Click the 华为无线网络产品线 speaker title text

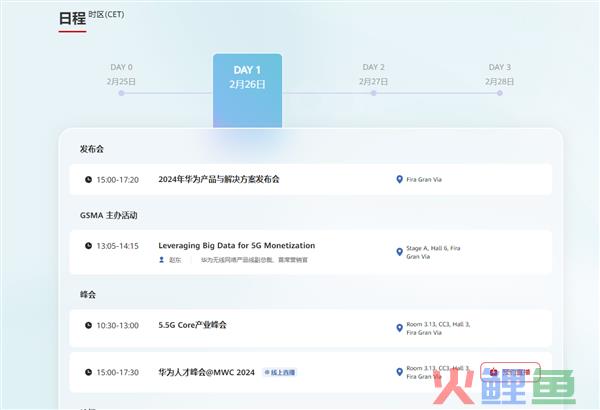254,260
